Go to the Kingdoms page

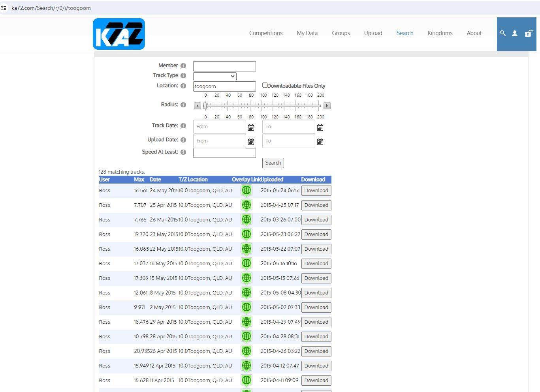pyautogui.click(x=440, y=33)
